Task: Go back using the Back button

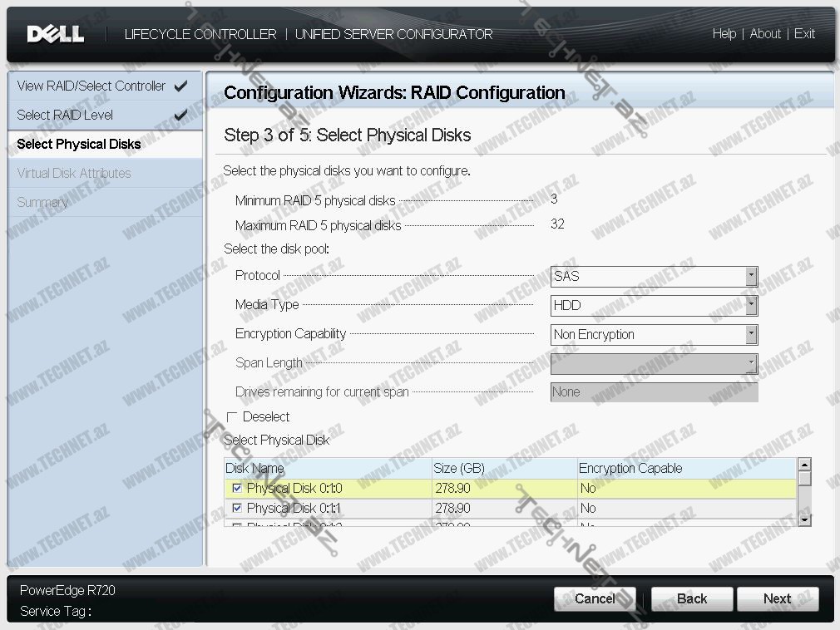Action: 691,598
